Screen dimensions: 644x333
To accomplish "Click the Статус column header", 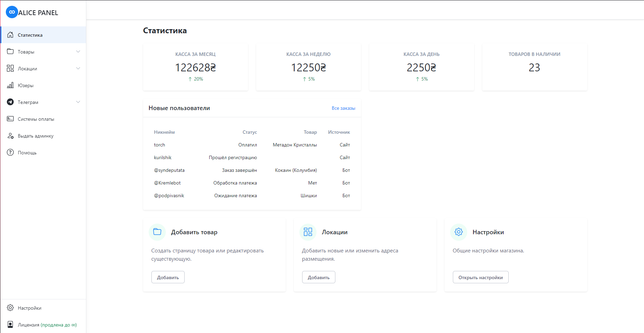I will tap(250, 132).
